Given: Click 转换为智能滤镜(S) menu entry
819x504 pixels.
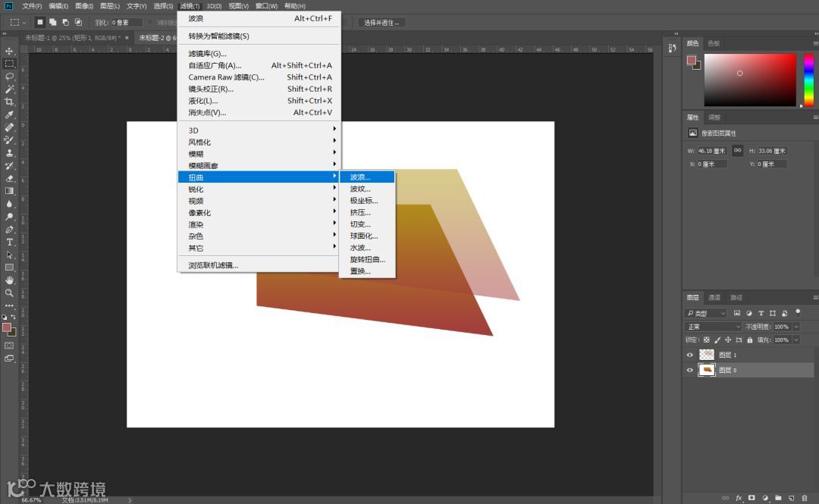Looking at the screenshot, I should [259, 36].
